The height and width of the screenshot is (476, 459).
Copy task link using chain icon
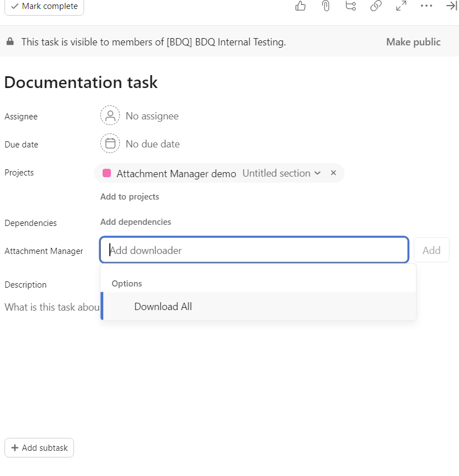(x=376, y=6)
